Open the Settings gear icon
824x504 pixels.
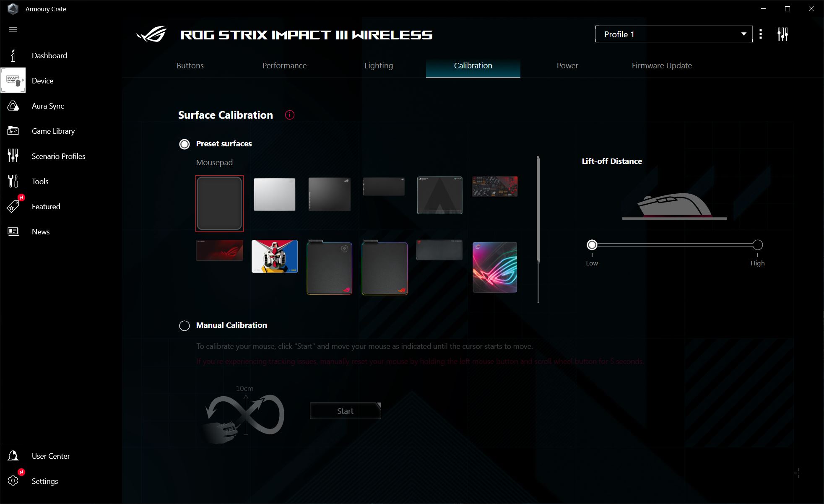(x=13, y=481)
